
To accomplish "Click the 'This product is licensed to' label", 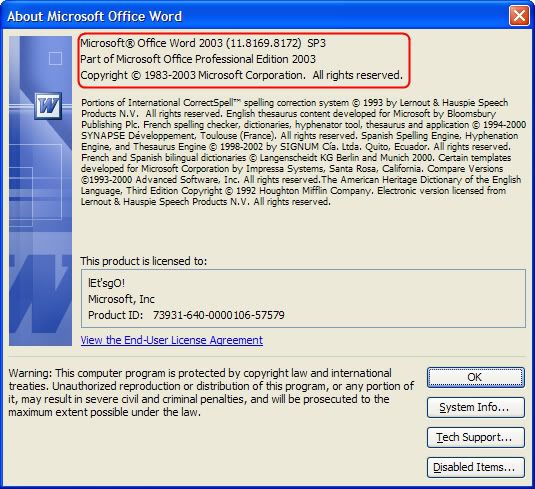I will [x=144, y=261].
